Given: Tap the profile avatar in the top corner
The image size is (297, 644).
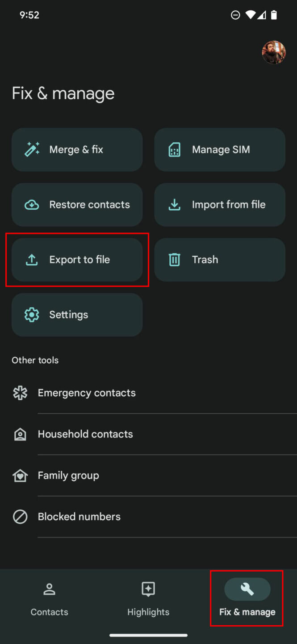Looking at the screenshot, I should coord(274,52).
